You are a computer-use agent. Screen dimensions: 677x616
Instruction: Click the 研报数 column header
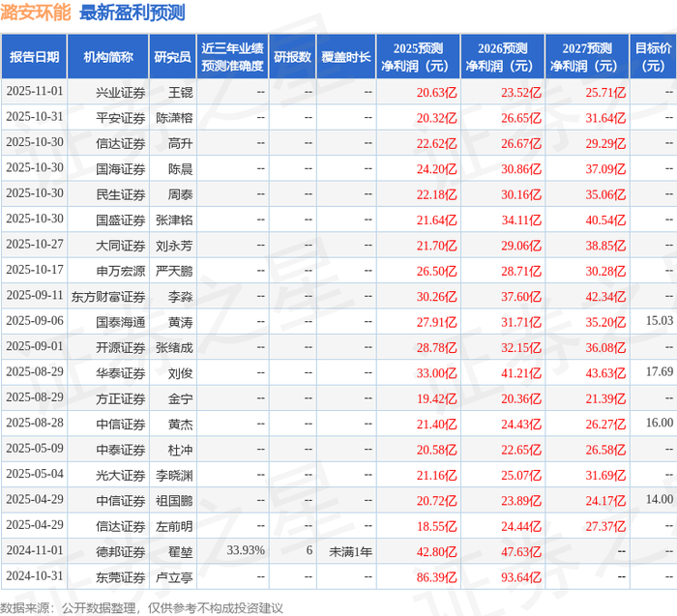[x=293, y=57]
